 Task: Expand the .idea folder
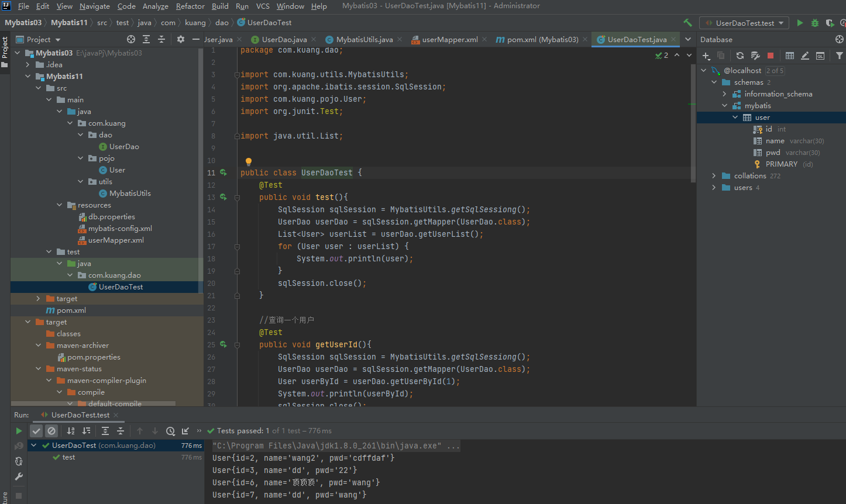pyautogui.click(x=27, y=64)
